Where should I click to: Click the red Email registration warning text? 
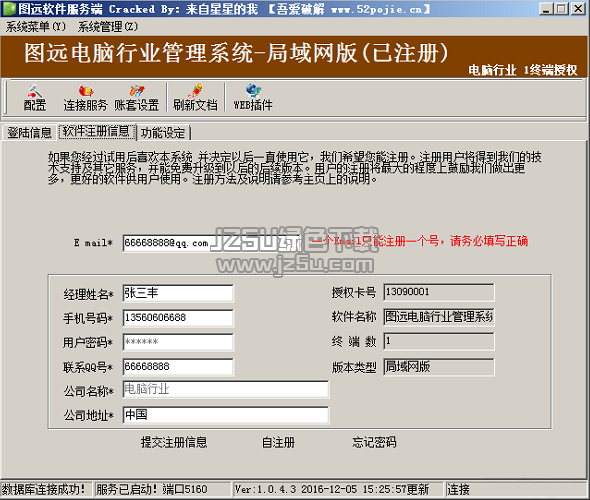420,241
